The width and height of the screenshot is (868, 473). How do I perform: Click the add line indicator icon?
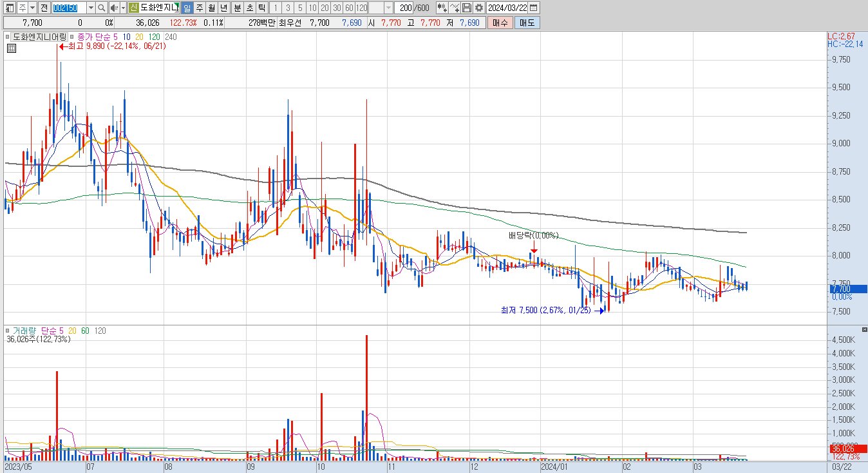pyautogui.click(x=455, y=8)
